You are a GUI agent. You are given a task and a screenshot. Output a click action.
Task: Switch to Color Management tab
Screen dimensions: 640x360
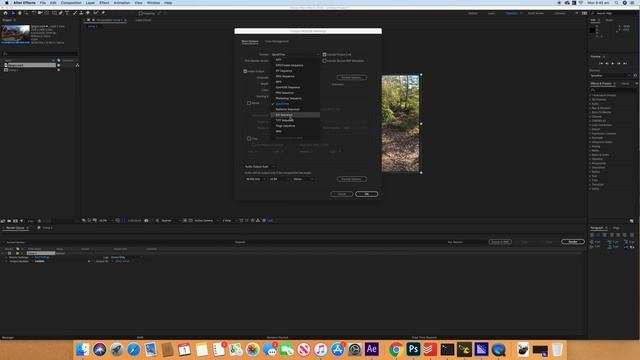click(x=277, y=41)
